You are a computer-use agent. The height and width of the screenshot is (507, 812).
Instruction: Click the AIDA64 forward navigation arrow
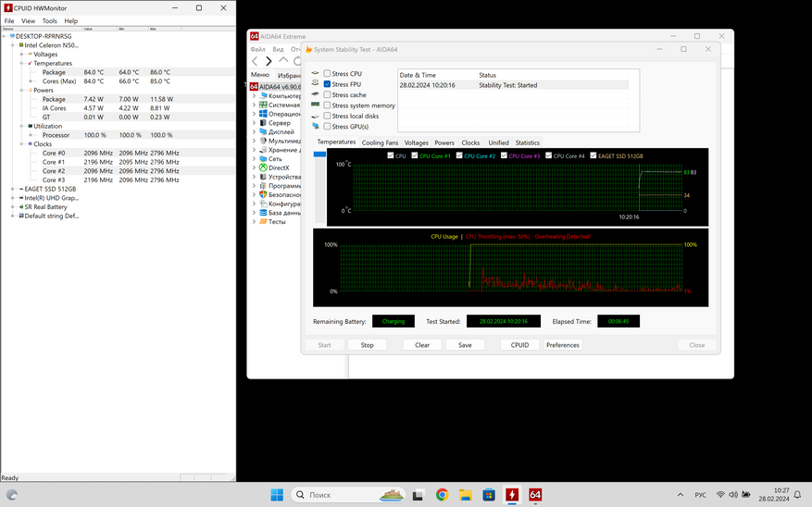click(269, 62)
